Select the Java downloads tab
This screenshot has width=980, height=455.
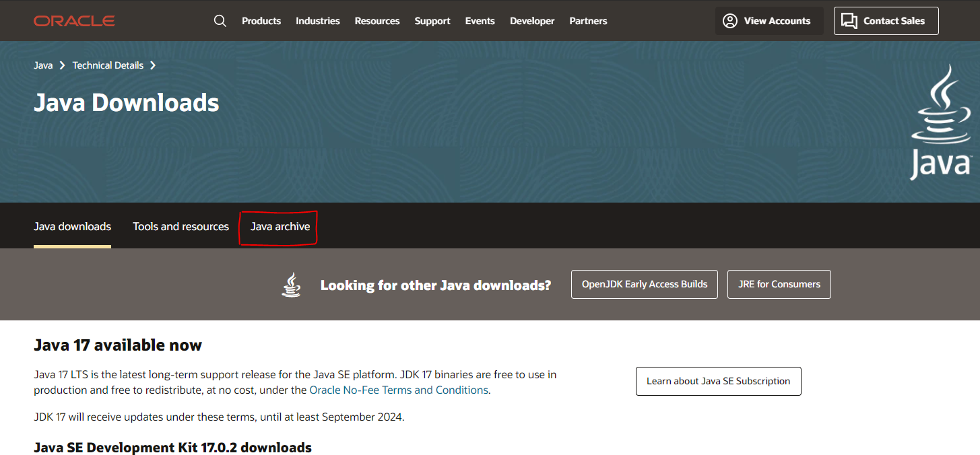tap(72, 227)
